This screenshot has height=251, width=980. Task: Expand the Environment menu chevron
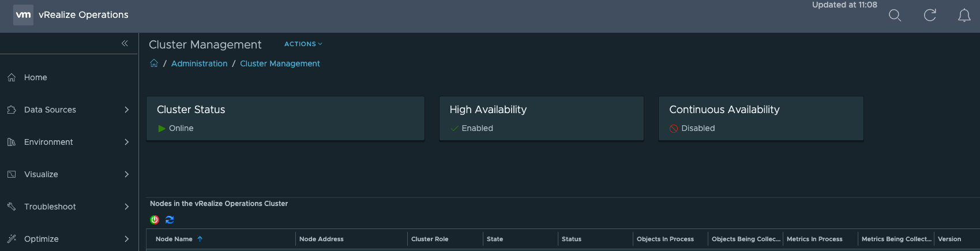(127, 142)
